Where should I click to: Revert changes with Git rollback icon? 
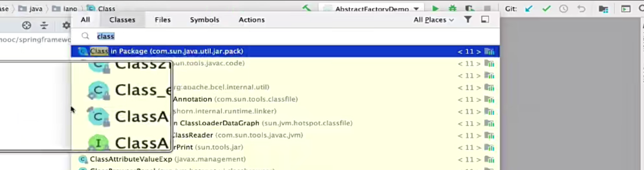pos(581,8)
